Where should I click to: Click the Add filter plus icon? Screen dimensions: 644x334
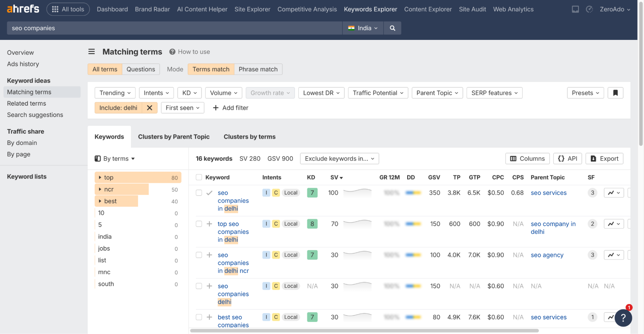click(x=216, y=108)
